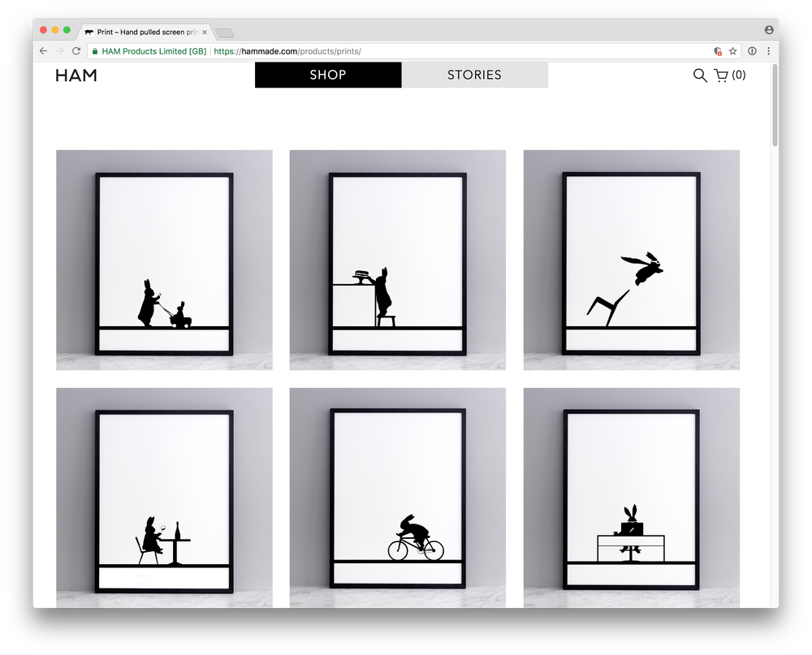This screenshot has height=655, width=812.
Task: Open the shopping cart icon
Action: (721, 75)
